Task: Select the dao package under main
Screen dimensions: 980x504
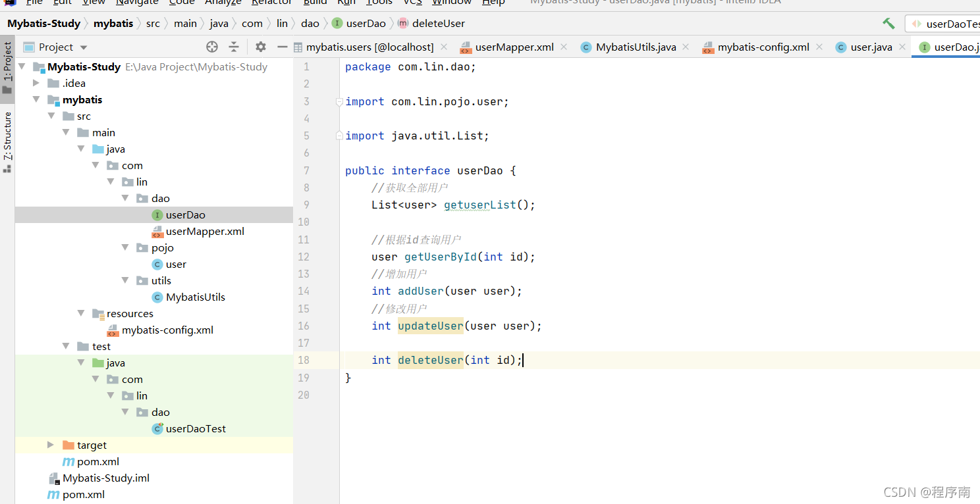Action: pyautogui.click(x=153, y=198)
